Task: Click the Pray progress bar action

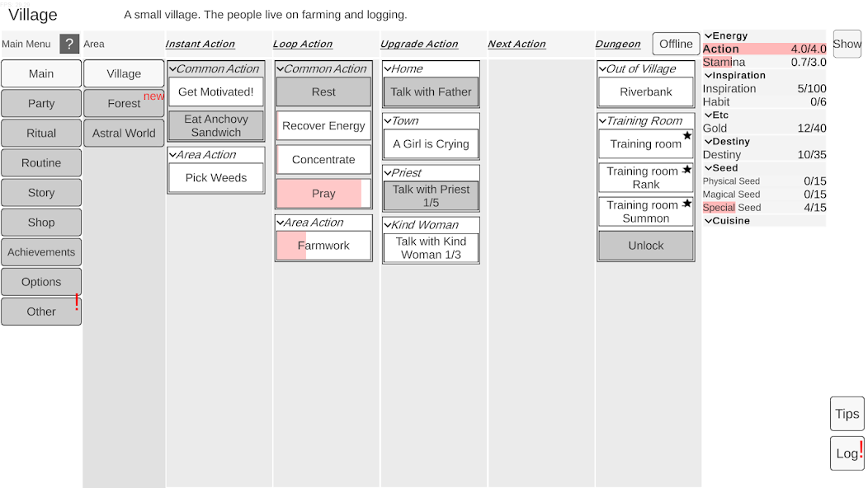Action: point(323,194)
